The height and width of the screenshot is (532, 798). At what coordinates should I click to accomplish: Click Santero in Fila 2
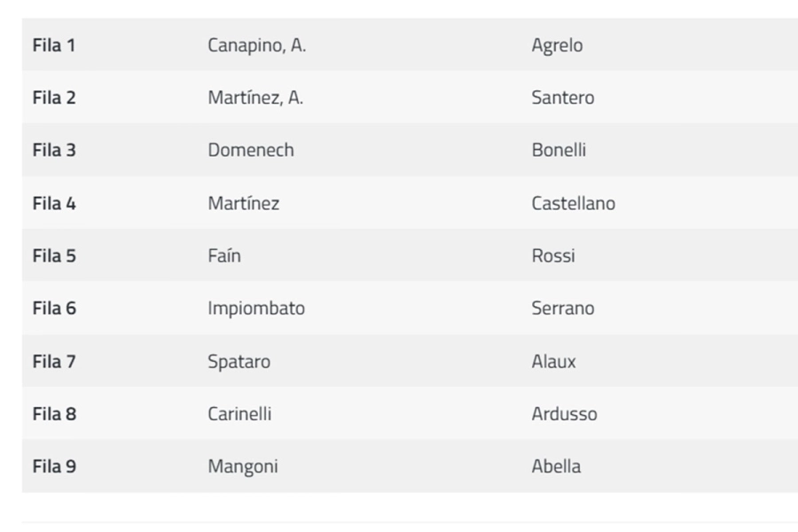click(562, 98)
